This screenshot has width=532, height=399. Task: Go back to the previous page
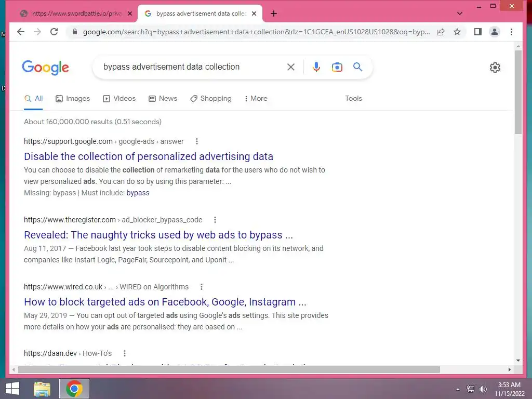[21, 32]
